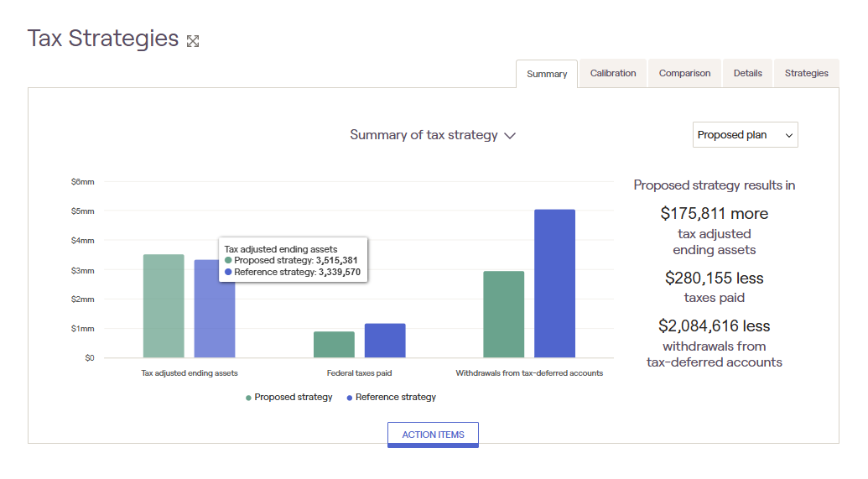This screenshot has width=868, height=479.
Task: Click the ACTION ITEMS button
Action: (433, 435)
